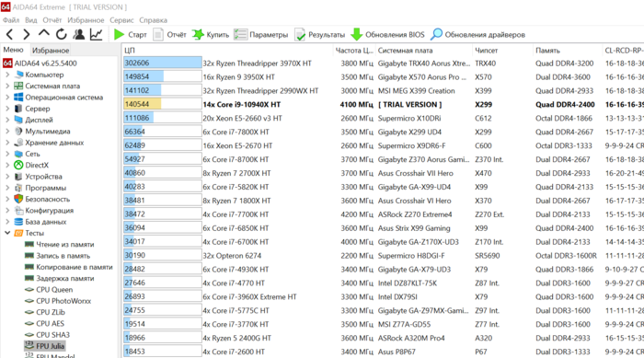Image resolution: width=644 pixels, height=358 pixels.
Task: Click the 302606 score bar
Action: pyautogui.click(x=162, y=63)
